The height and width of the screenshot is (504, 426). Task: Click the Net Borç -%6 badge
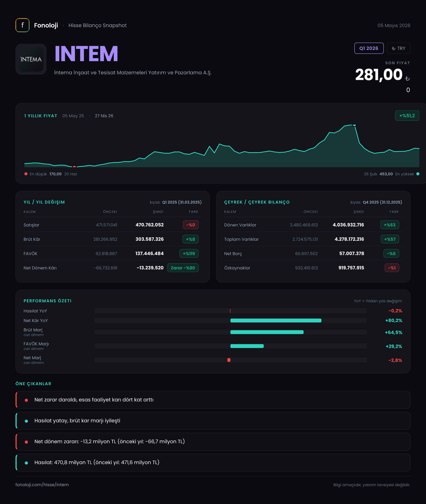coord(391,253)
